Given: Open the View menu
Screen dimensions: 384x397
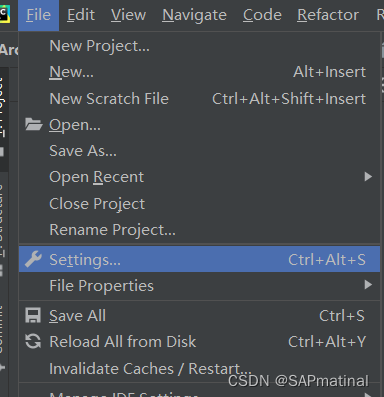Looking at the screenshot, I should point(128,15).
